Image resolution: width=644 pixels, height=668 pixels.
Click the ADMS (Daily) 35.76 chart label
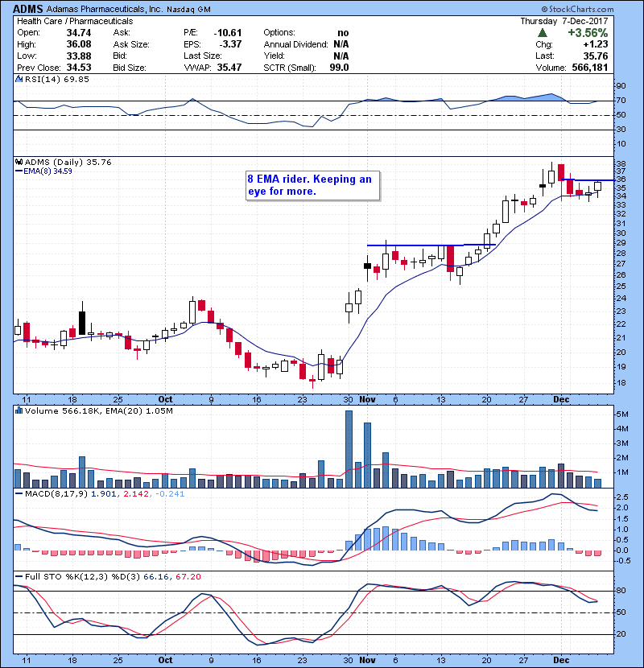click(x=68, y=162)
